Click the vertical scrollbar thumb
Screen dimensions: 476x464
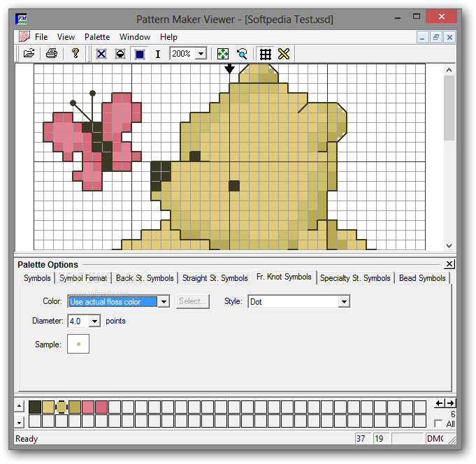[449, 108]
